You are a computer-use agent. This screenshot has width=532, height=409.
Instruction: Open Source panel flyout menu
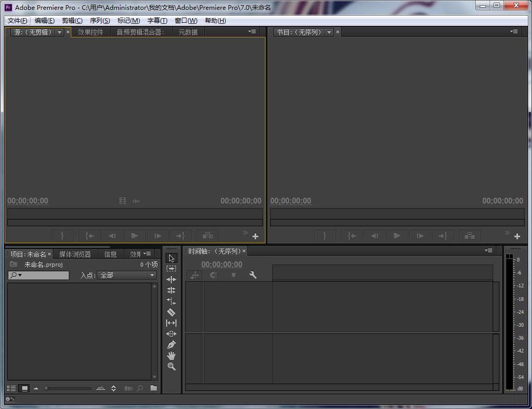click(252, 31)
